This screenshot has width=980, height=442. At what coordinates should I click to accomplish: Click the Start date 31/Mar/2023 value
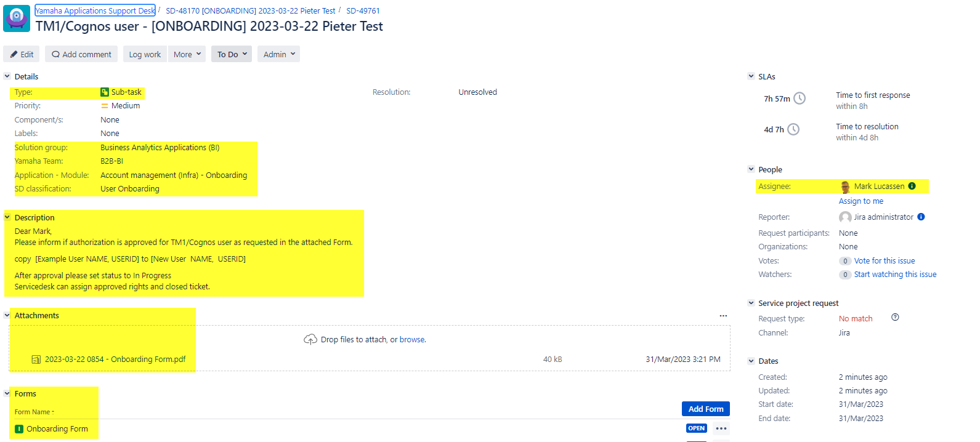861,404
